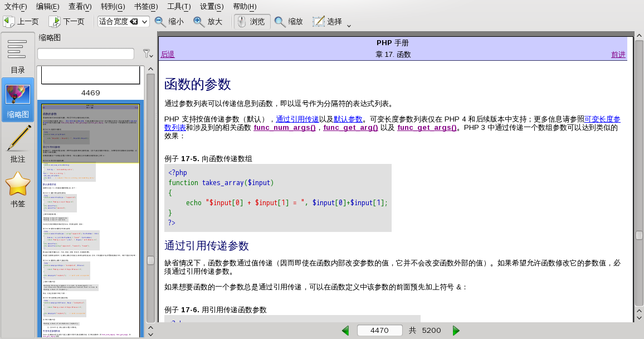Open the func_get_arg() link
Screen dimensions: 644x339
(351, 128)
